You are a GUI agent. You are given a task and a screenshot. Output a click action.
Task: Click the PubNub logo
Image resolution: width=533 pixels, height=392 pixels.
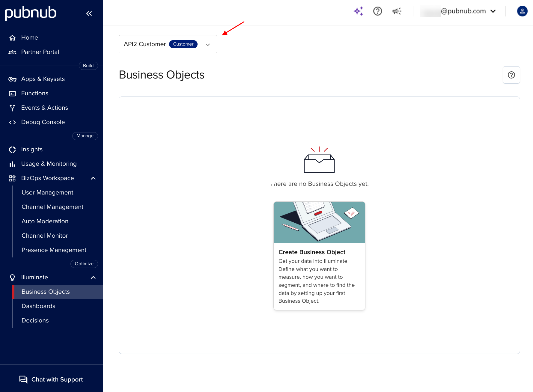point(31,13)
